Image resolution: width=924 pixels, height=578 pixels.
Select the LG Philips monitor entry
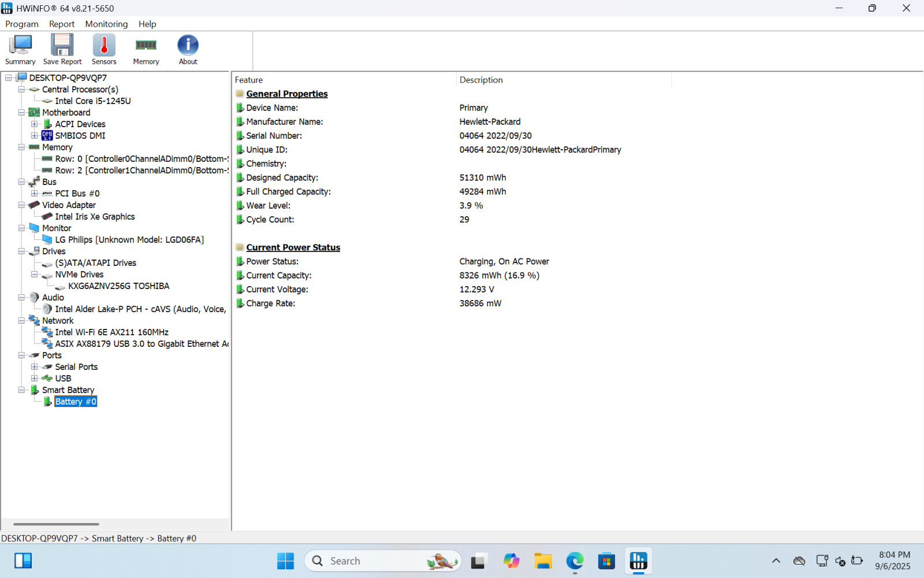tap(129, 240)
